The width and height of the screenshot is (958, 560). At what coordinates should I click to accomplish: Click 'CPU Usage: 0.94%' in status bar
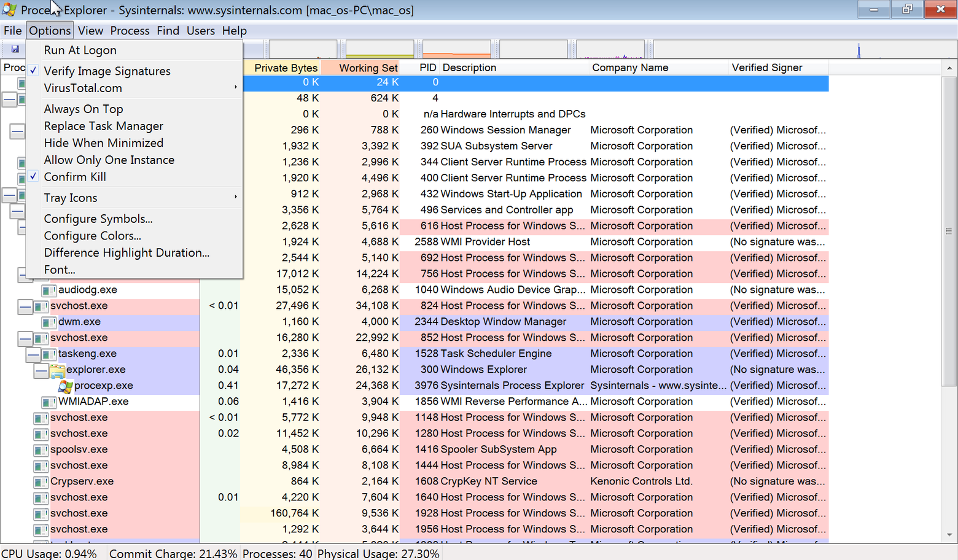point(49,554)
